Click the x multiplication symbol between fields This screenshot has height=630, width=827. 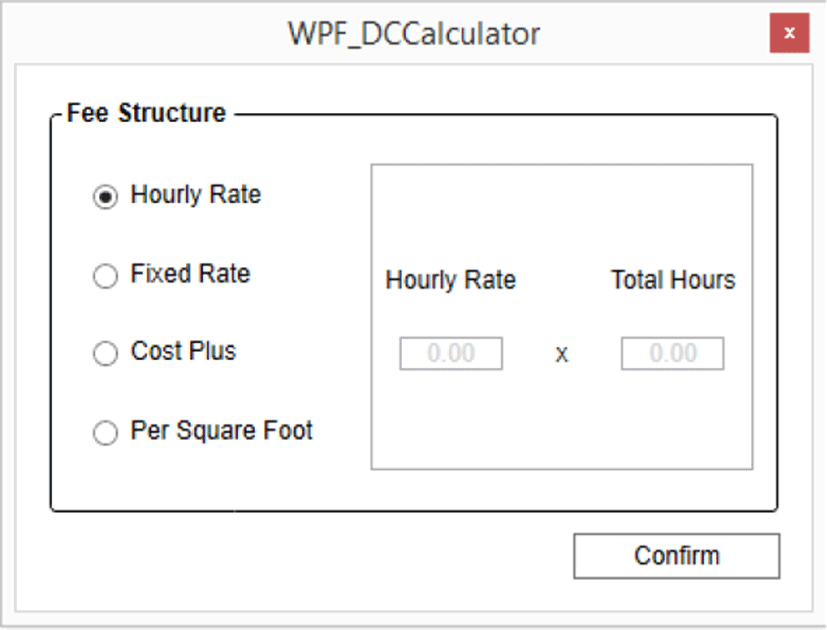pyautogui.click(x=561, y=354)
